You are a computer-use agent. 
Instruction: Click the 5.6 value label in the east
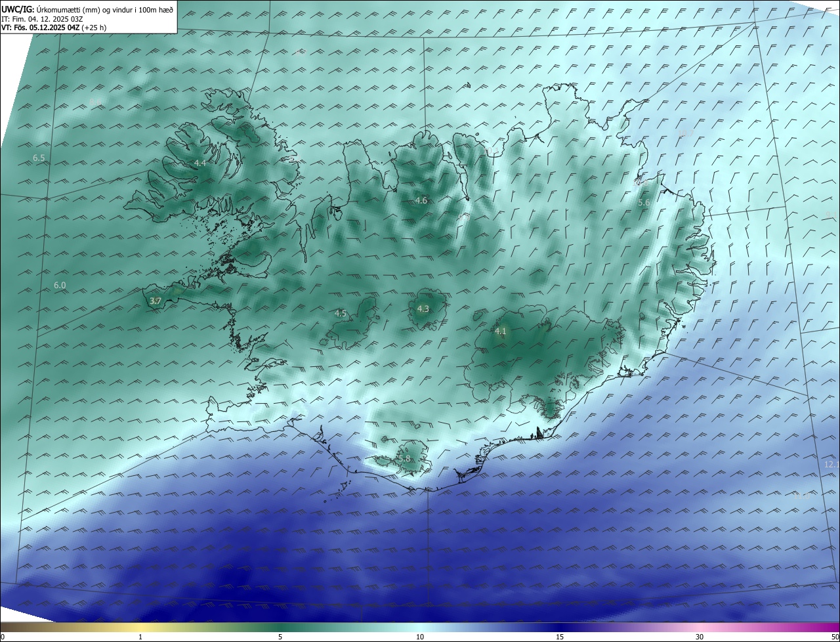pos(644,203)
